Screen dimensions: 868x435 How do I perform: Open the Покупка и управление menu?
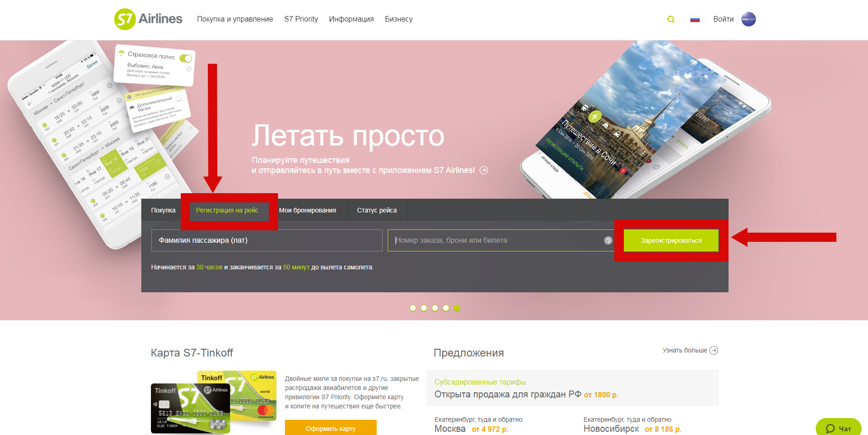(235, 19)
